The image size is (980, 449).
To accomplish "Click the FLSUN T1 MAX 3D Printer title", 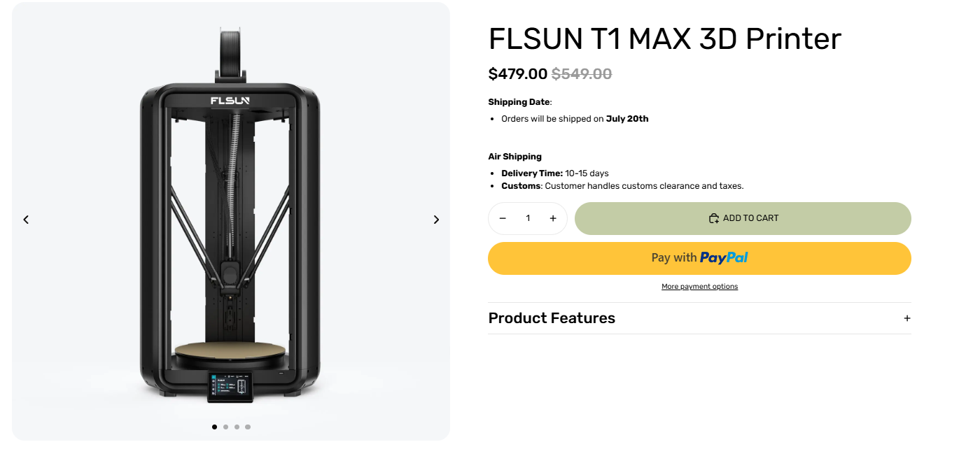I will [x=664, y=39].
